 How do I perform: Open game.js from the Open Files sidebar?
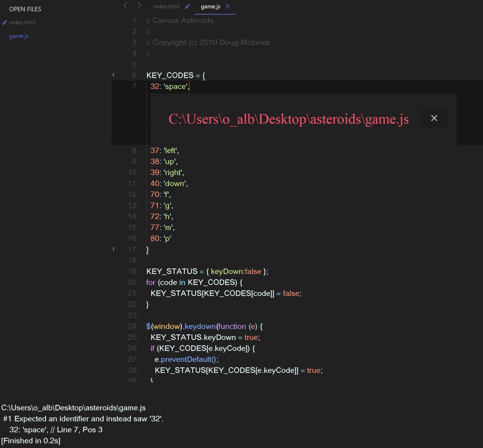click(x=19, y=36)
